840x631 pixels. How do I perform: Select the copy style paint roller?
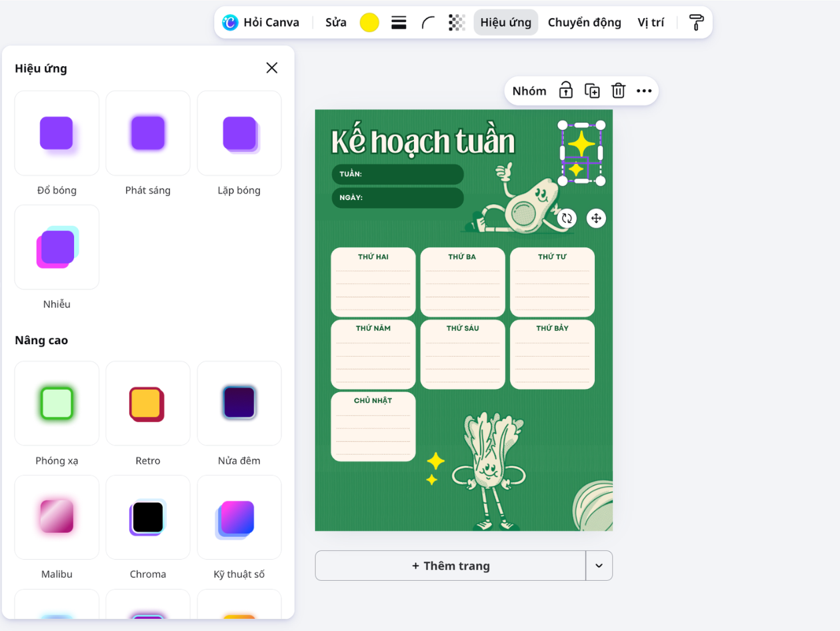pyautogui.click(x=696, y=23)
